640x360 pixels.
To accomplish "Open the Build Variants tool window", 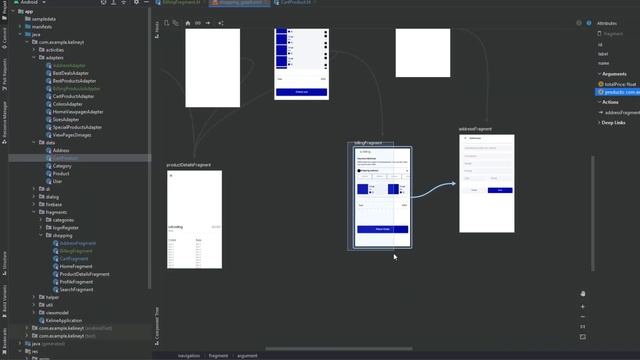I will [x=4, y=301].
